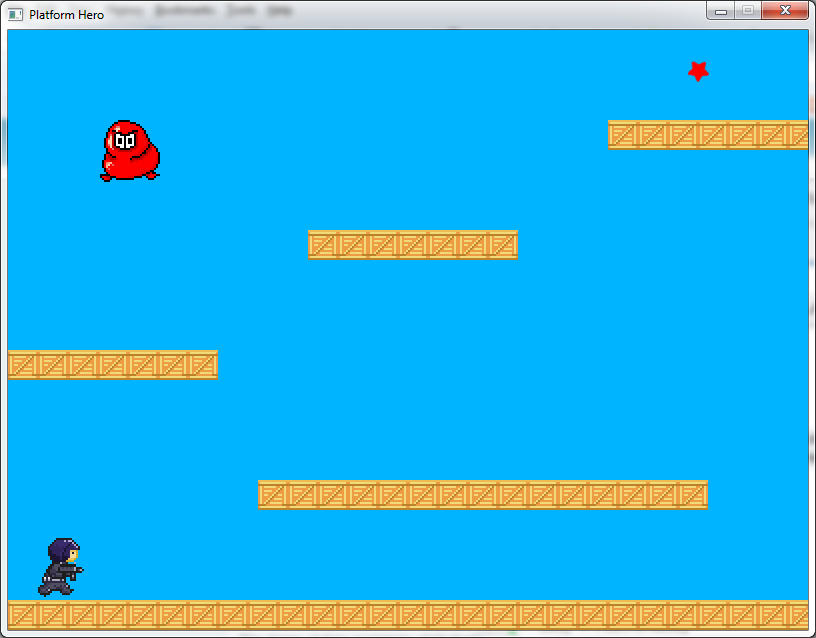This screenshot has width=816, height=638.
Task: Close the Platform Hero game window
Action: click(784, 11)
